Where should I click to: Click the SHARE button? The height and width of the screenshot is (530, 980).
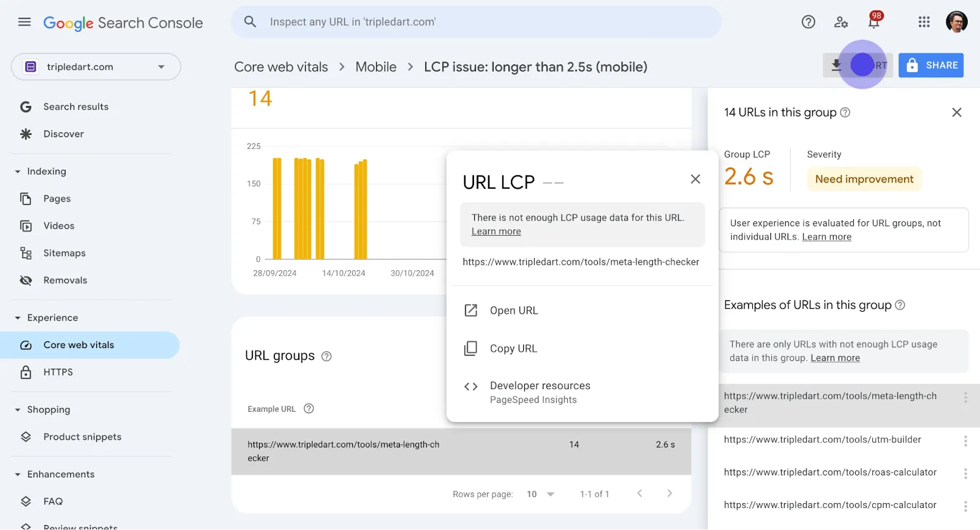931,65
